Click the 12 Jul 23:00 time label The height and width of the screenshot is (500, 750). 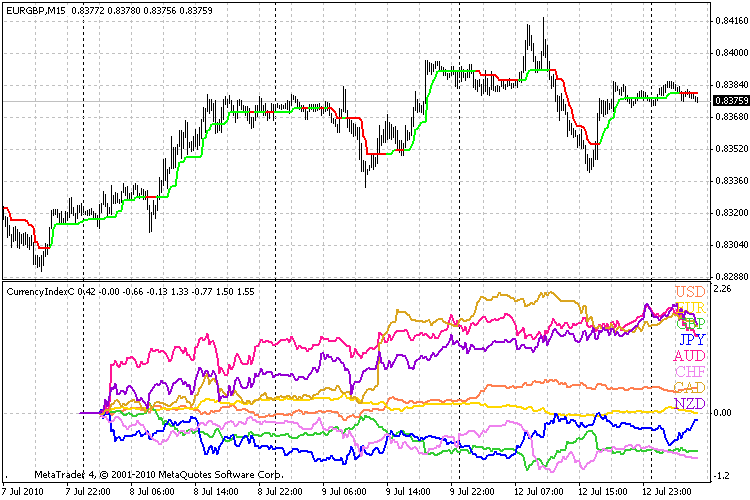click(x=665, y=491)
